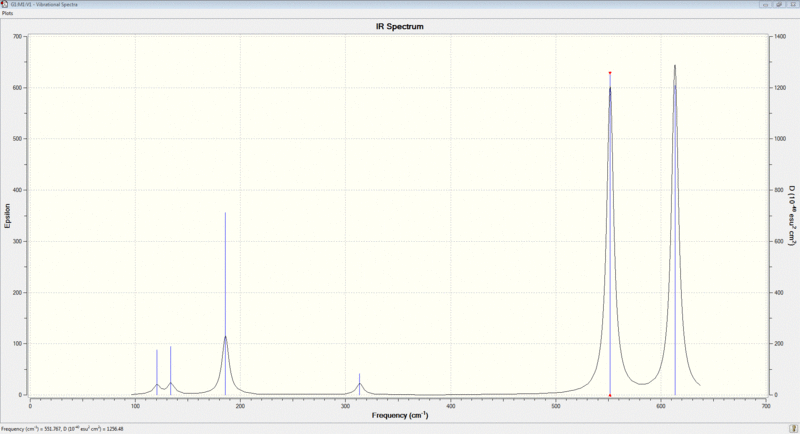Click the tall blue peak line near 186 cm⁻¹
This screenshot has width=800, height=434.
click(x=226, y=303)
